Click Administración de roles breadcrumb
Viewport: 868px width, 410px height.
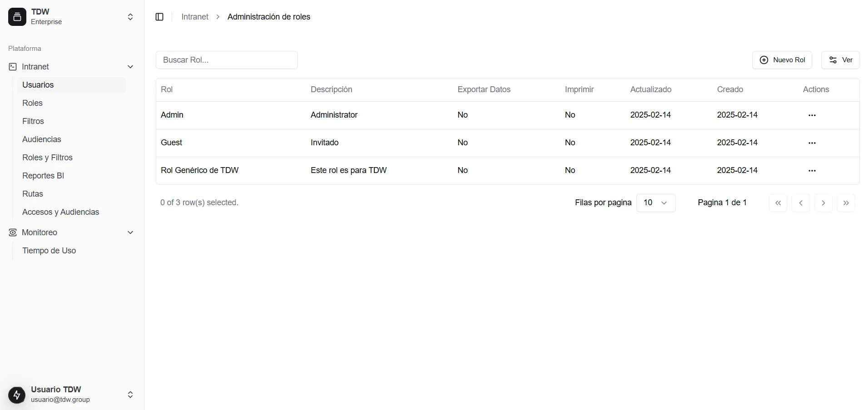pos(269,17)
